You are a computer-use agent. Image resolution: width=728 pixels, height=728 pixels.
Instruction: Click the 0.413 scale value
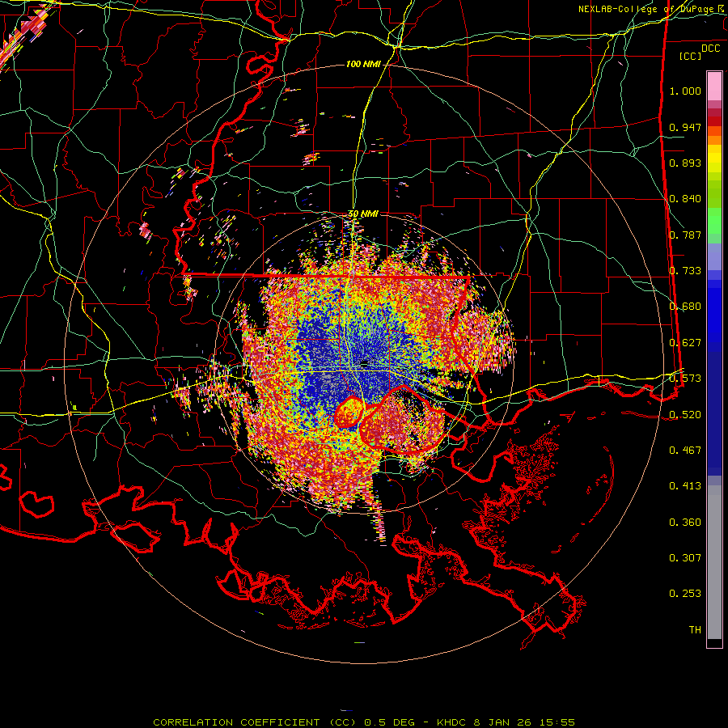coord(685,486)
